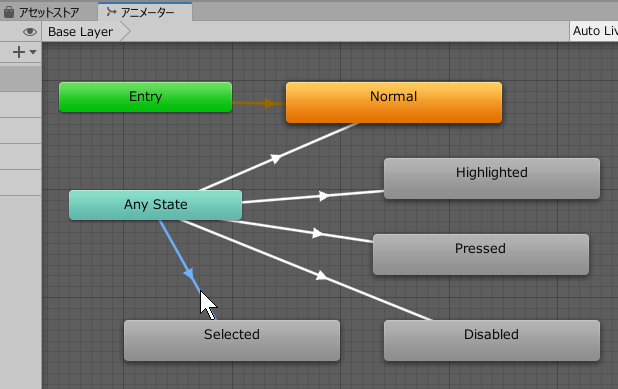Click the plus add parameter icon

[x=19, y=52]
